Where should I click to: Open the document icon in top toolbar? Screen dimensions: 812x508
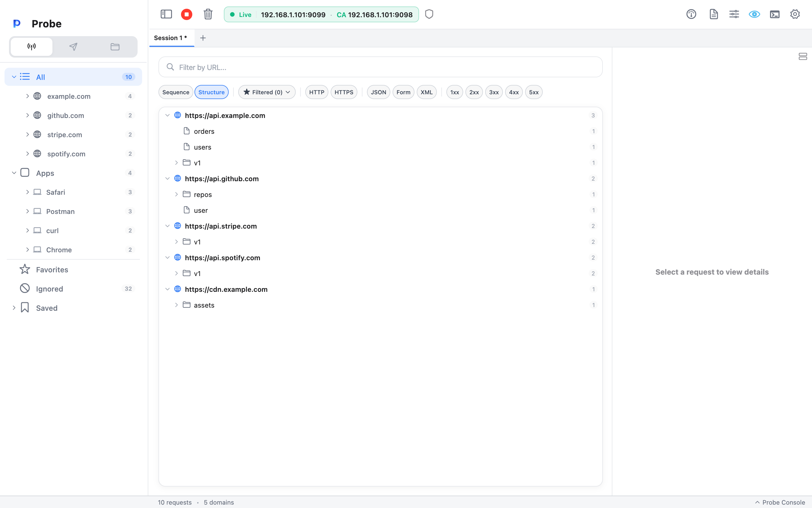(x=714, y=14)
